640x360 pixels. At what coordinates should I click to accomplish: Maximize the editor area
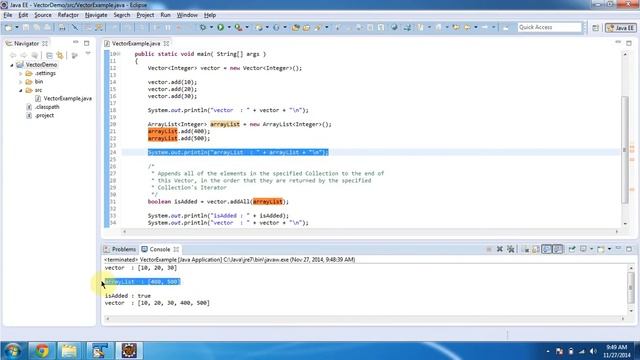coord(629,42)
